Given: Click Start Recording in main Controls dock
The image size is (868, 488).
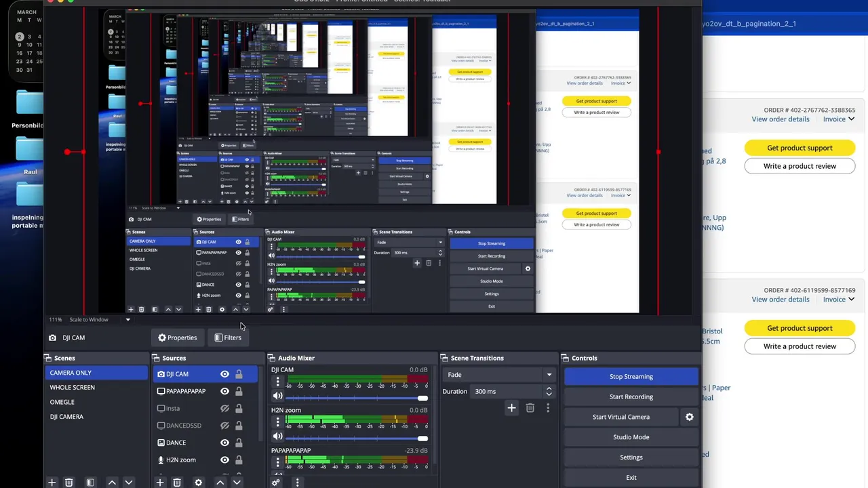Looking at the screenshot, I should click(x=631, y=396).
